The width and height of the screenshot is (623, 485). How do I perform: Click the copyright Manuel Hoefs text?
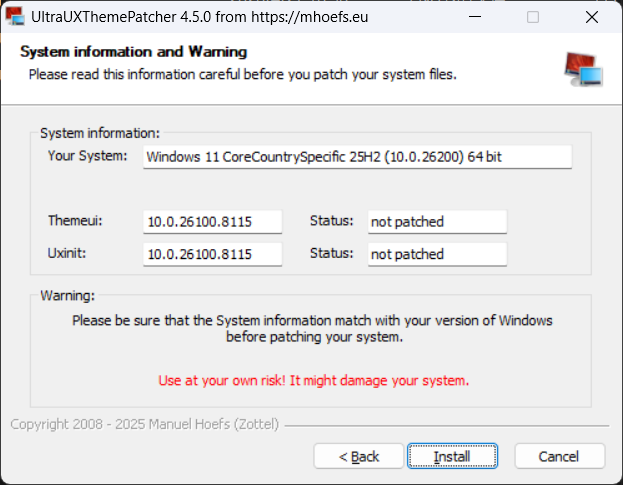[x=145, y=424]
